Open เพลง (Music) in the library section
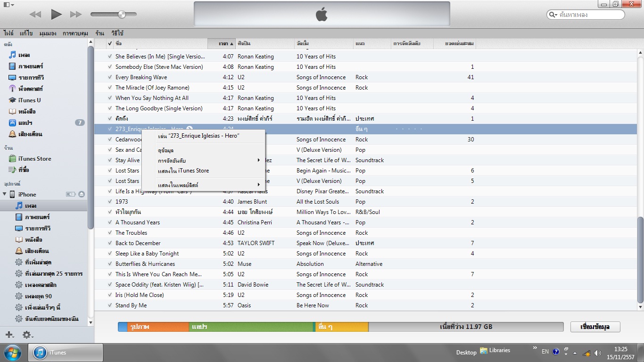The height and width of the screenshot is (362, 644). point(24,55)
